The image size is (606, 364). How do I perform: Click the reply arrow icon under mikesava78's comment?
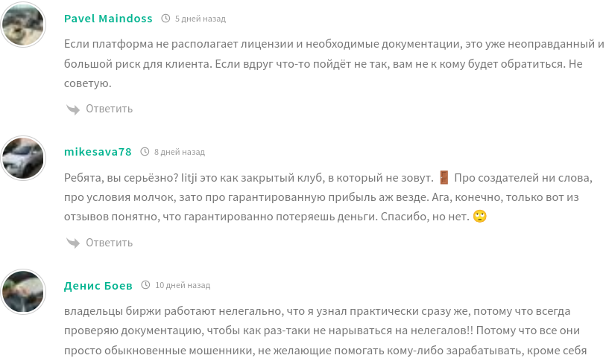(x=73, y=243)
